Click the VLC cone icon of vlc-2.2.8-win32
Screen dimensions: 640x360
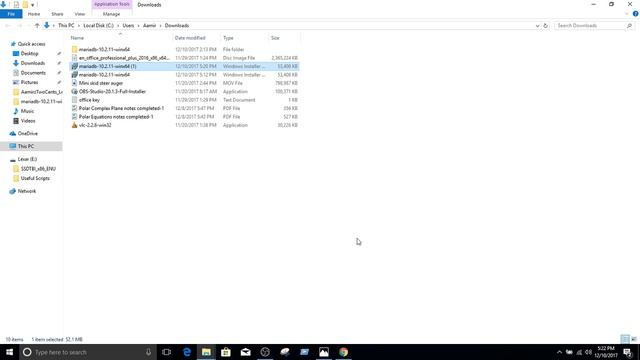click(x=74, y=125)
